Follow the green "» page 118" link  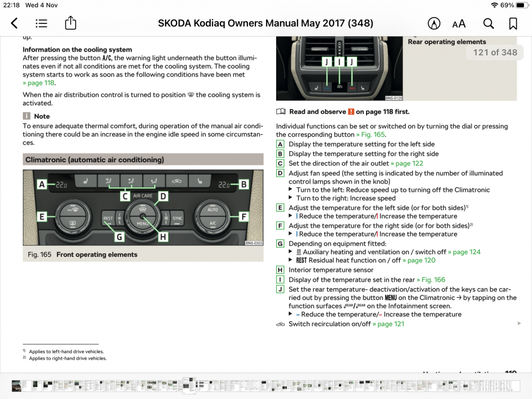39,83
